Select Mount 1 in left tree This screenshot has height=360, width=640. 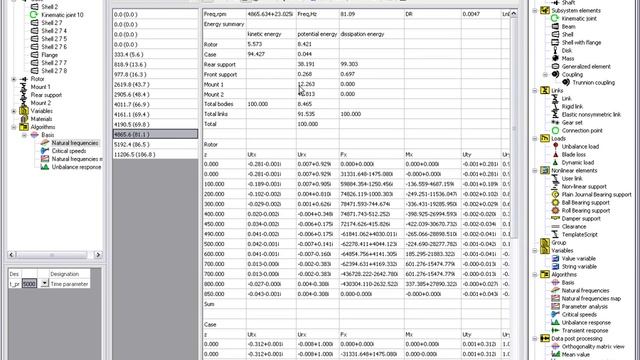coord(41,87)
